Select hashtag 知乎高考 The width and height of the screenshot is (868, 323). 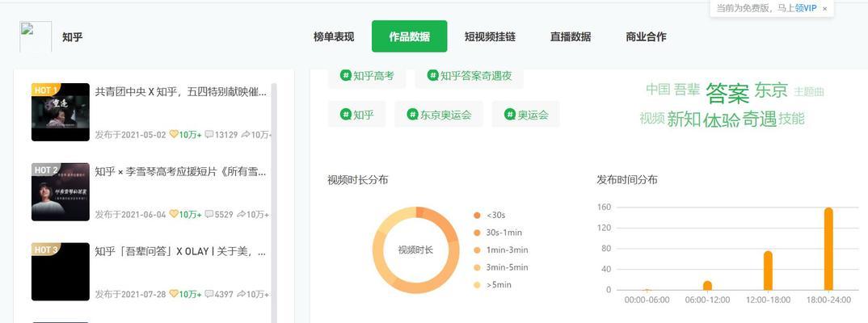[x=367, y=76]
